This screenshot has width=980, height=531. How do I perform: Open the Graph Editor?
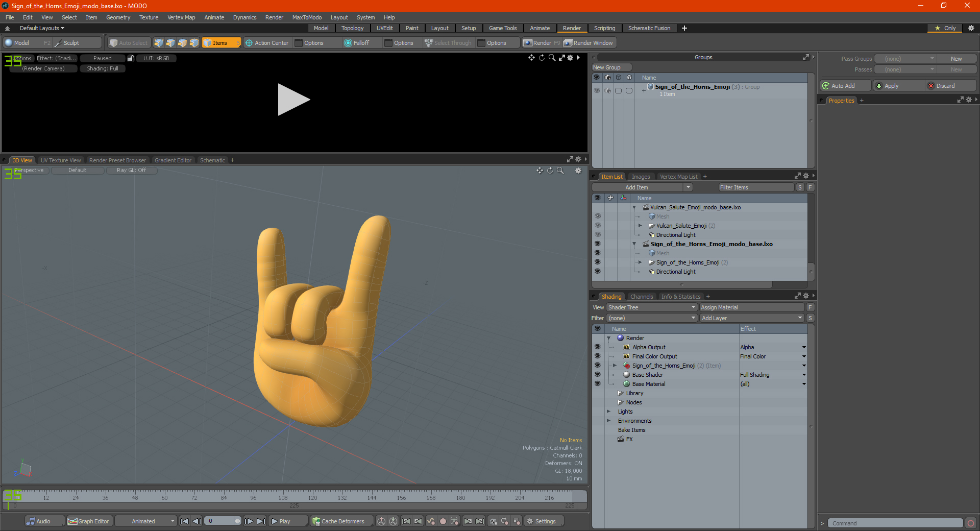(89, 521)
